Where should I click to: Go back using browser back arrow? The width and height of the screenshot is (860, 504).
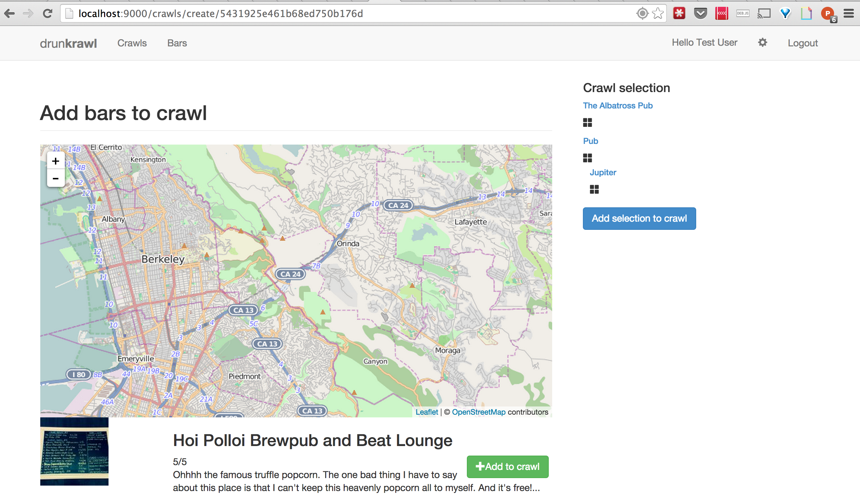(x=10, y=14)
